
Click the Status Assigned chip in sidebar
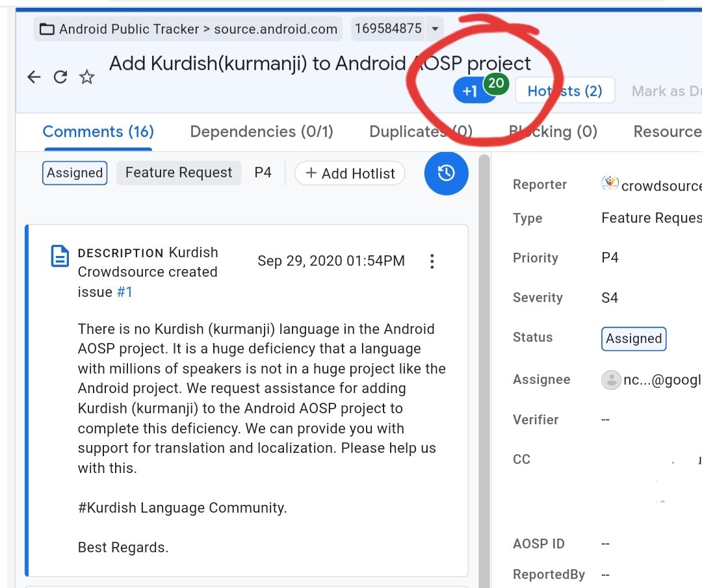pos(634,339)
